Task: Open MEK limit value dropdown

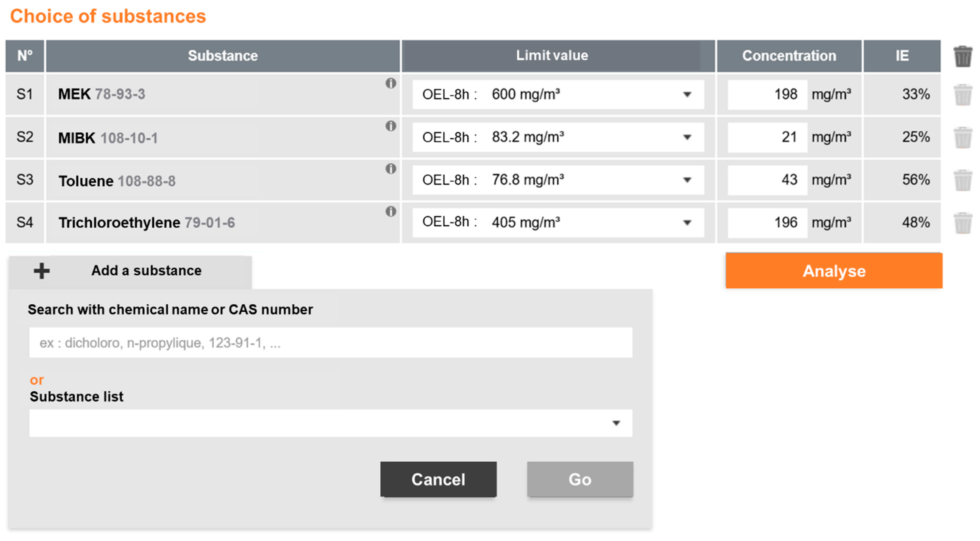Action: pyautogui.click(x=687, y=94)
